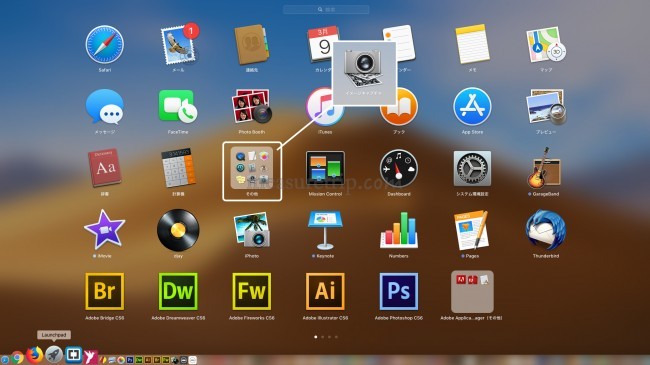This screenshot has width=650, height=365.
Task: Open the Contacts app
Action: coord(252,44)
